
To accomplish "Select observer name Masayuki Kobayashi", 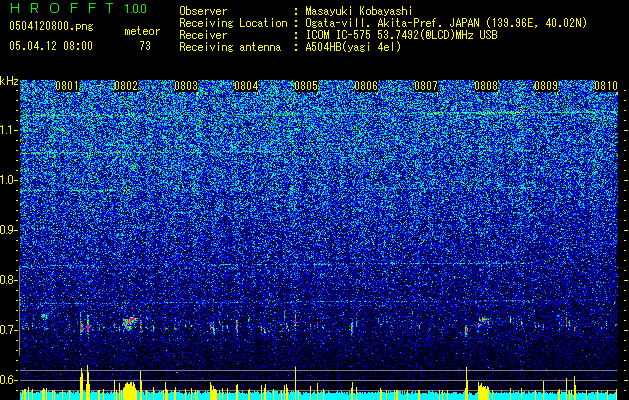I will [x=358, y=11].
